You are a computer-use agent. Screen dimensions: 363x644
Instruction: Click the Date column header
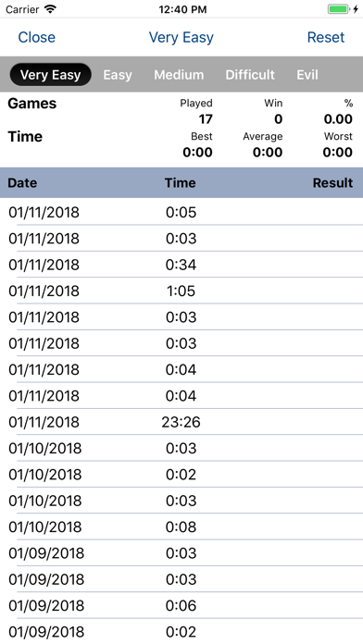point(22,183)
